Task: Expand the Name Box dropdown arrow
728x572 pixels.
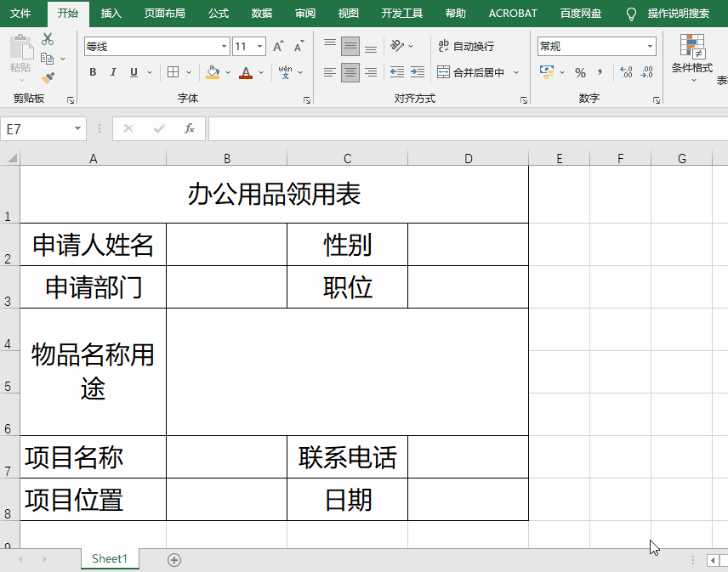Action: click(77, 128)
